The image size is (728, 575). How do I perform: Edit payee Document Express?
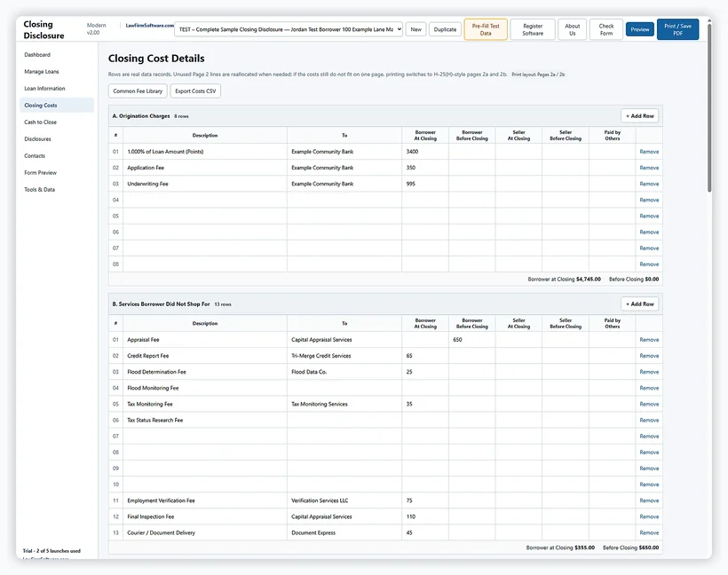(344, 532)
